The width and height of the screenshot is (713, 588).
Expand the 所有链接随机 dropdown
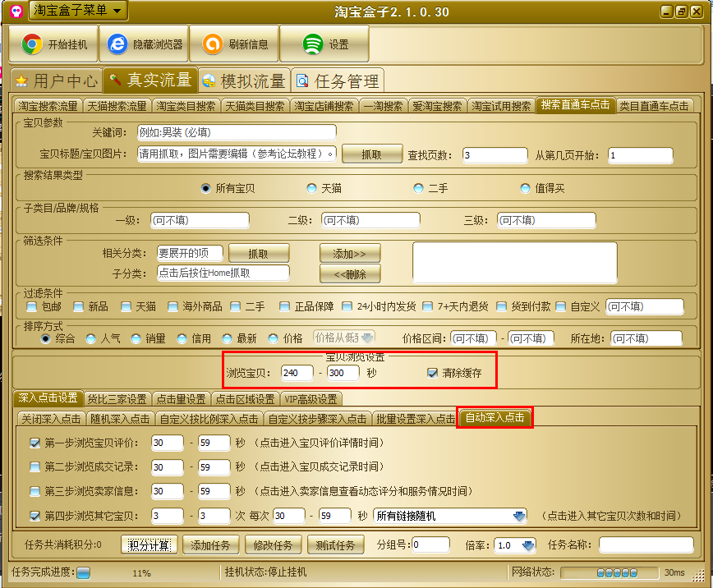click(450, 516)
